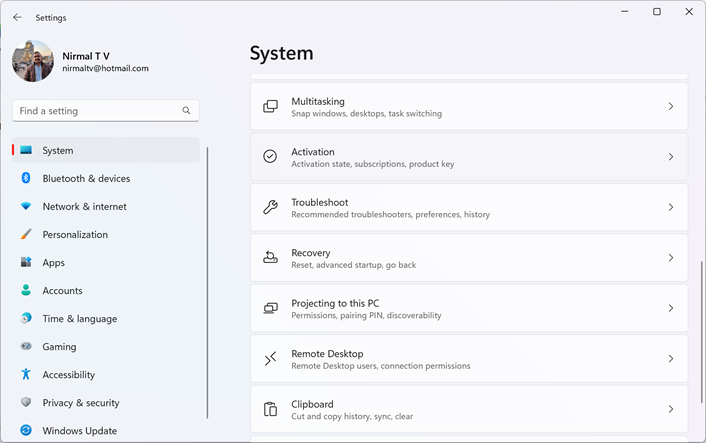Click the Settings window title text

click(x=51, y=18)
